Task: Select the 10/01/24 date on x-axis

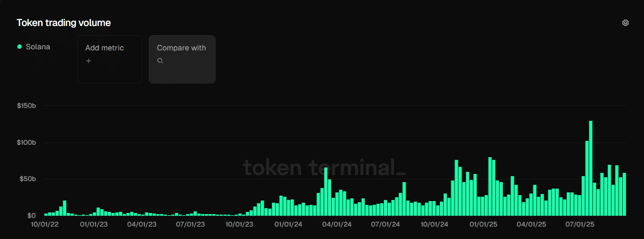Action: (x=434, y=223)
